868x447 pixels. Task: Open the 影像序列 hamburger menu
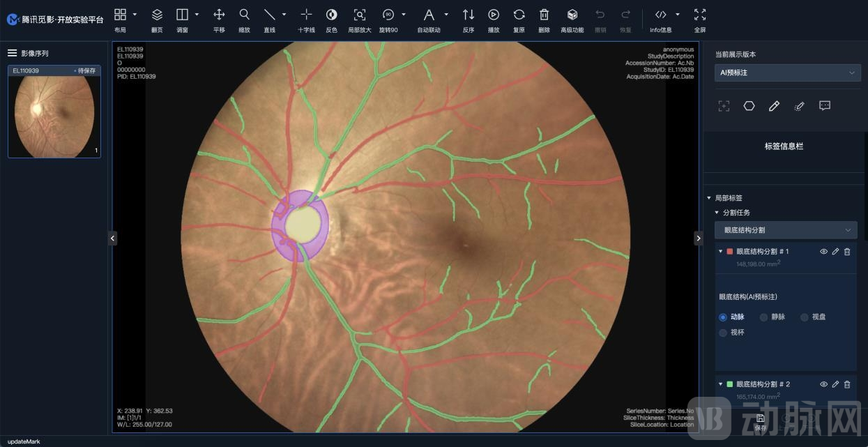[x=12, y=53]
